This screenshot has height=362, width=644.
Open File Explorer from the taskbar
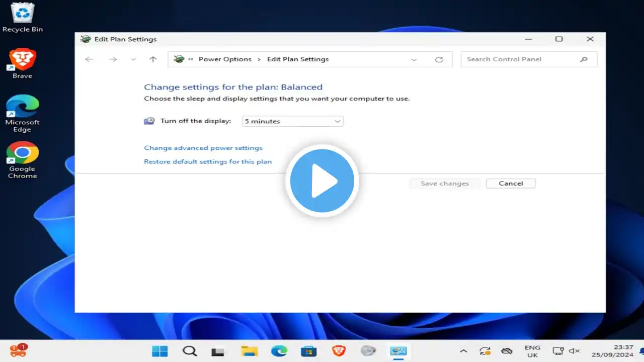(x=250, y=351)
